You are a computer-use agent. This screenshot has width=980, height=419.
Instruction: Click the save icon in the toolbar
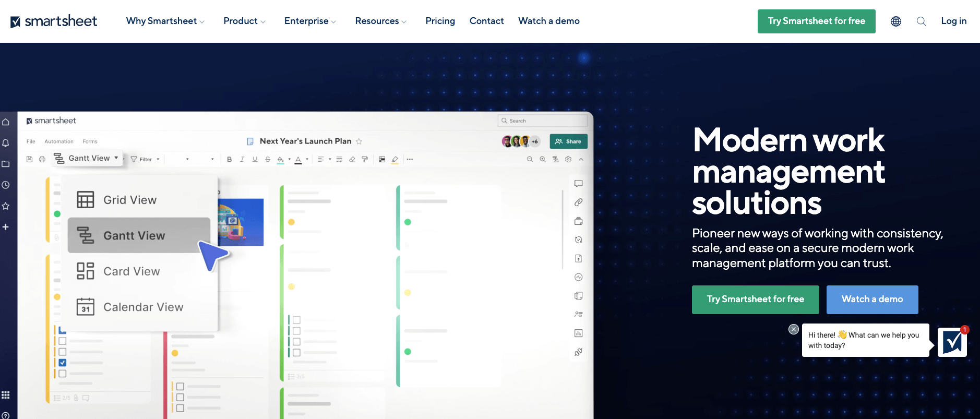pyautogui.click(x=29, y=159)
